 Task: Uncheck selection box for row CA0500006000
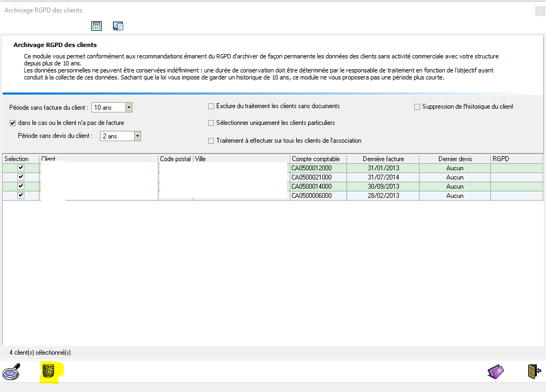21,196
